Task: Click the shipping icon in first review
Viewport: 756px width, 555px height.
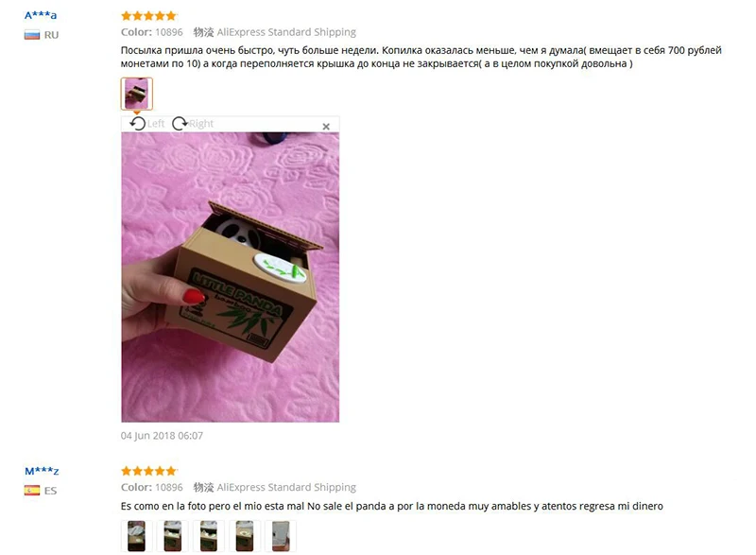Action: [x=203, y=32]
